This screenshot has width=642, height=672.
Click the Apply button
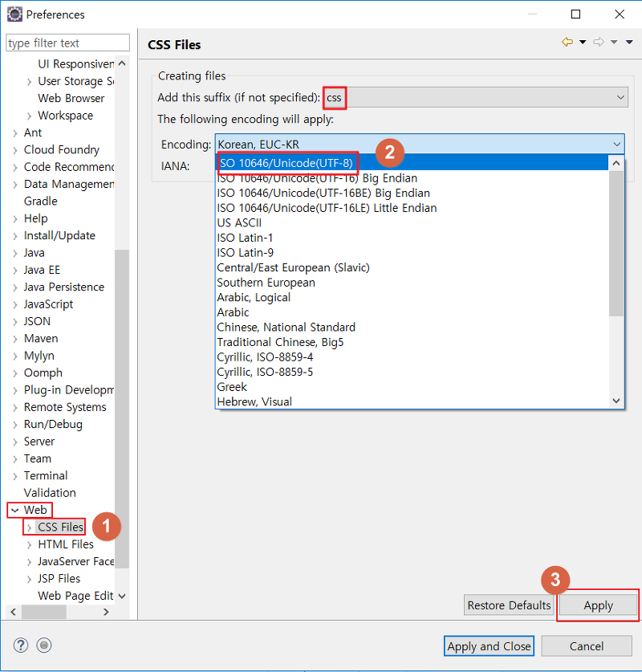point(599,605)
